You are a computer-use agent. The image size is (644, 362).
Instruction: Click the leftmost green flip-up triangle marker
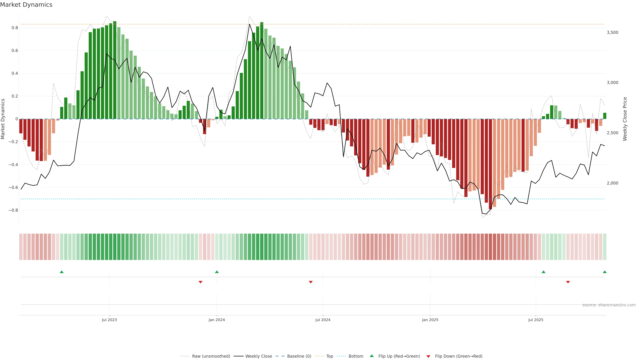(62, 272)
